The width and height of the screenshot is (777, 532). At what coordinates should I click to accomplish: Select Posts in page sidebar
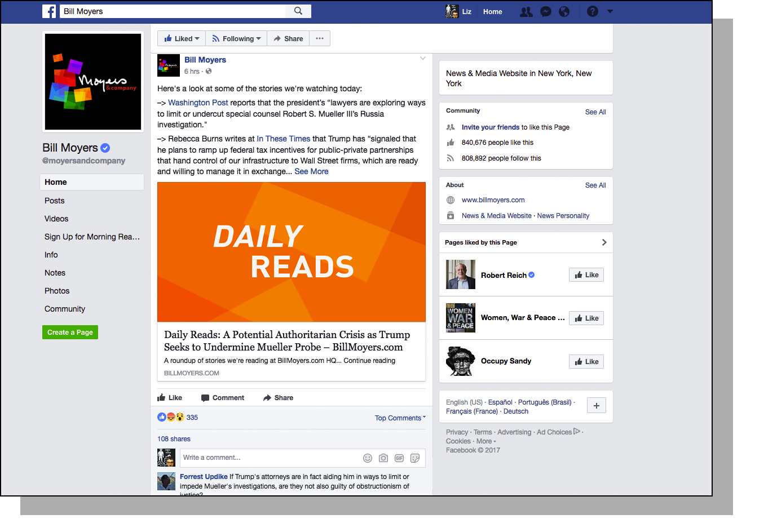[54, 201]
